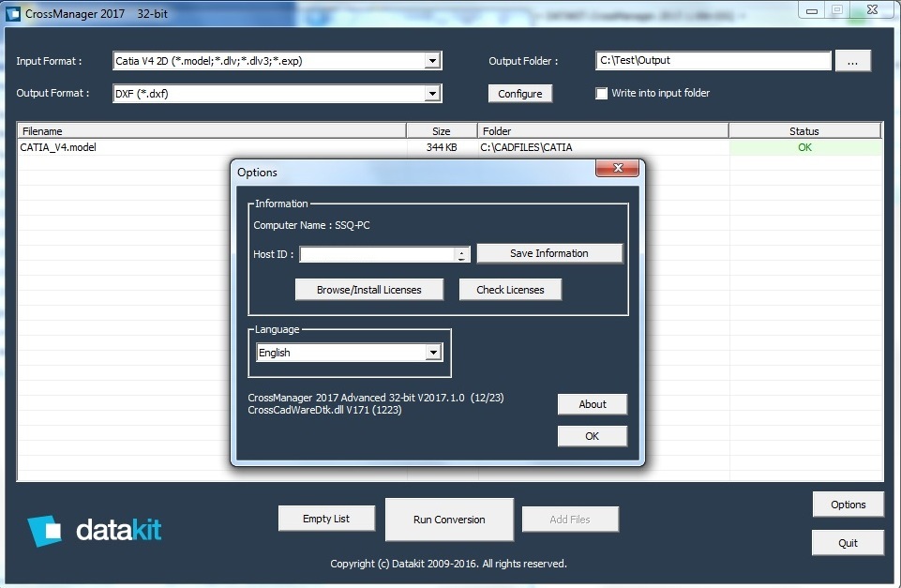The width and height of the screenshot is (901, 588).
Task: Expand the Language dropdown showing English
Action: click(433, 353)
